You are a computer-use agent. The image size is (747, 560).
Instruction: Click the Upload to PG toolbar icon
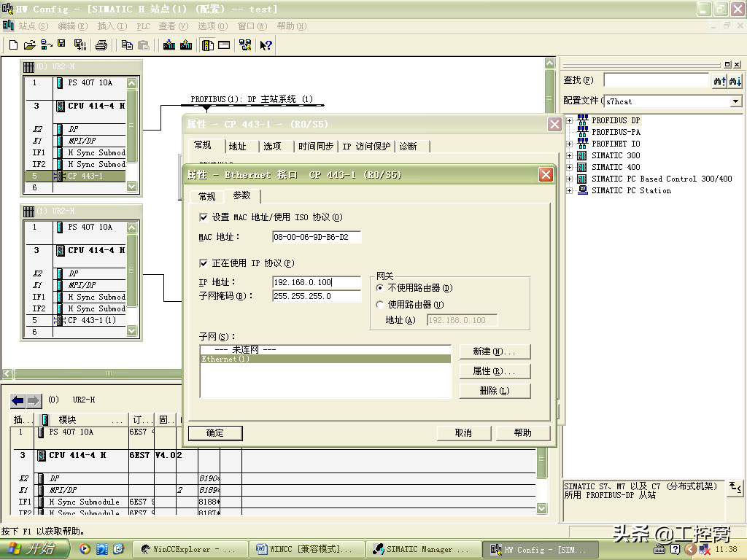[186, 45]
